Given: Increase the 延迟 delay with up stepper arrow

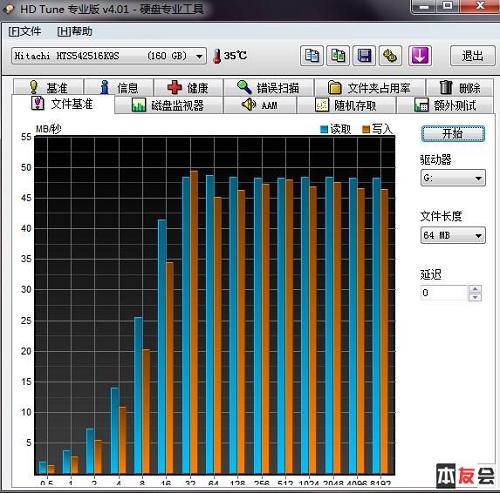Looking at the screenshot, I should pyautogui.click(x=475, y=289).
